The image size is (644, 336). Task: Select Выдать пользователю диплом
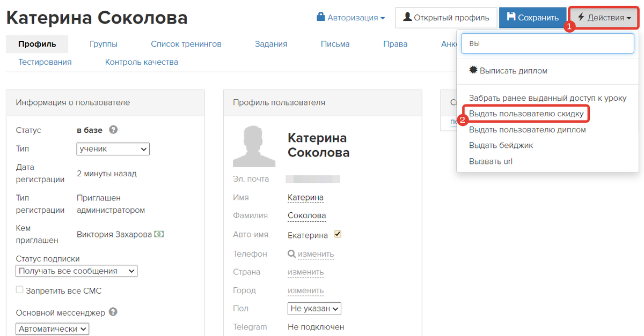click(527, 130)
